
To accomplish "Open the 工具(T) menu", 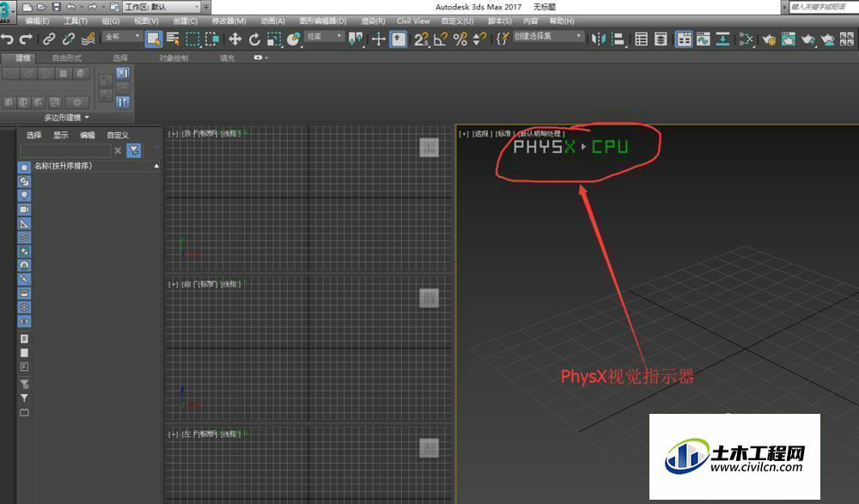I will click(76, 21).
